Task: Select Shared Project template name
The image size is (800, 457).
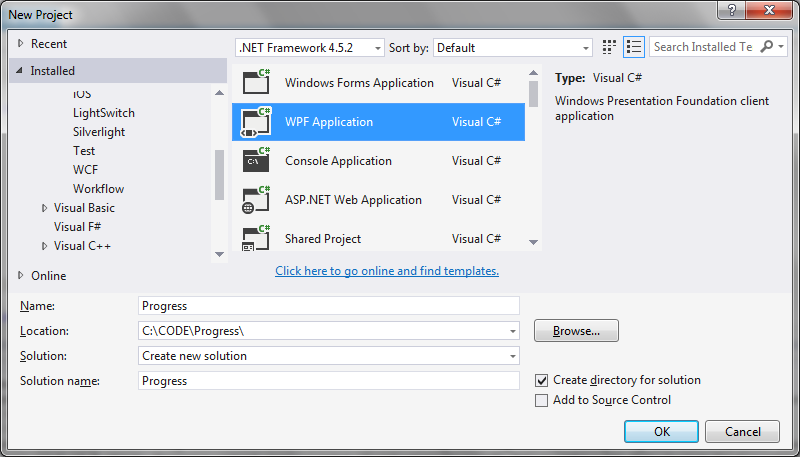Action: pyautogui.click(x=323, y=239)
